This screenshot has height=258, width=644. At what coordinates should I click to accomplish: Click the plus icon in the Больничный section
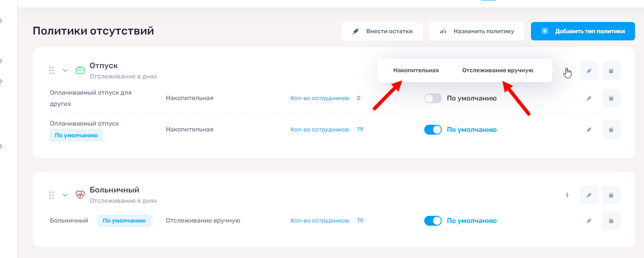coord(567,195)
